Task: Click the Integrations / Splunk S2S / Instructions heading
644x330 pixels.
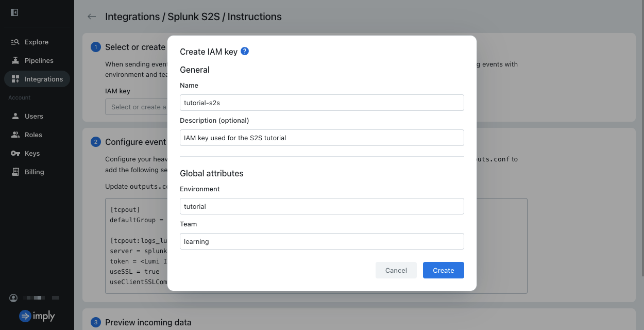Action: click(193, 16)
